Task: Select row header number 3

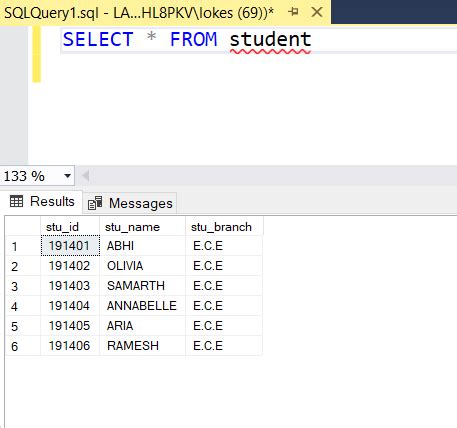Action: (x=23, y=286)
